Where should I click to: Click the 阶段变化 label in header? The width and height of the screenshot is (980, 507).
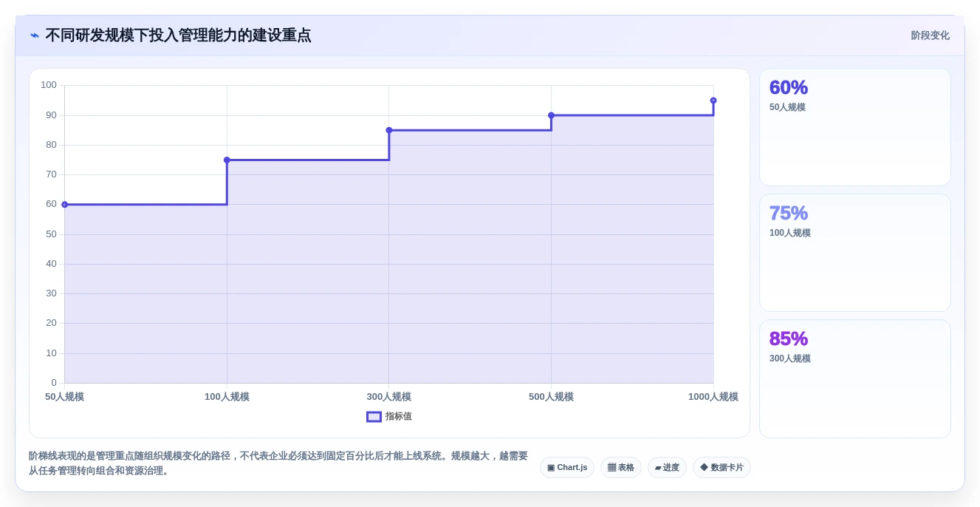[930, 35]
